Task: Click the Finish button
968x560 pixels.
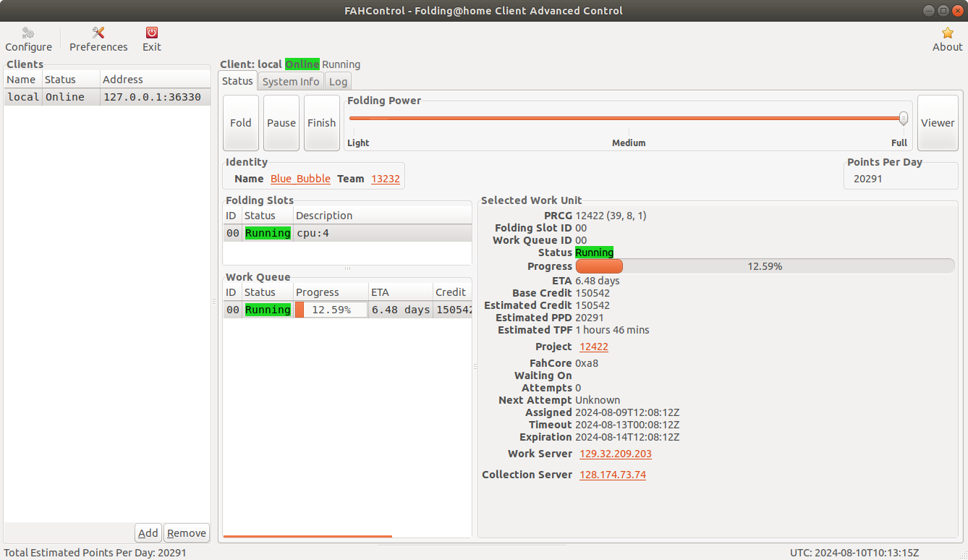Action: 322,123
